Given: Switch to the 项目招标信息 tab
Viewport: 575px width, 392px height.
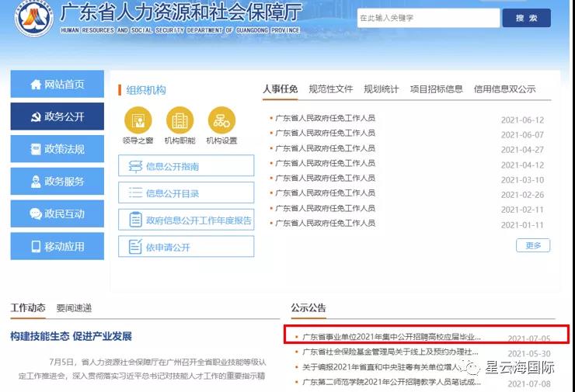Looking at the screenshot, I should tap(437, 89).
